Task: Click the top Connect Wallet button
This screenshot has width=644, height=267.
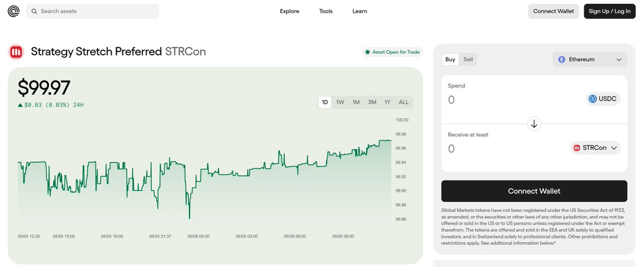Action: point(553,11)
